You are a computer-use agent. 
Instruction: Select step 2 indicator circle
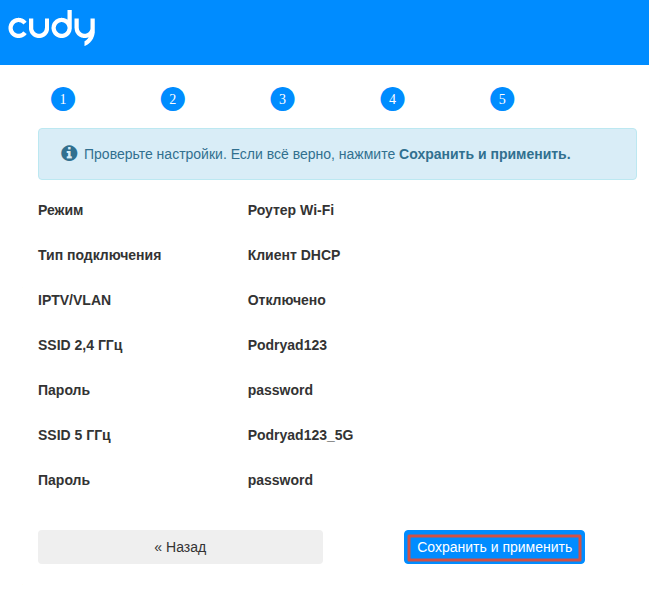tap(173, 99)
